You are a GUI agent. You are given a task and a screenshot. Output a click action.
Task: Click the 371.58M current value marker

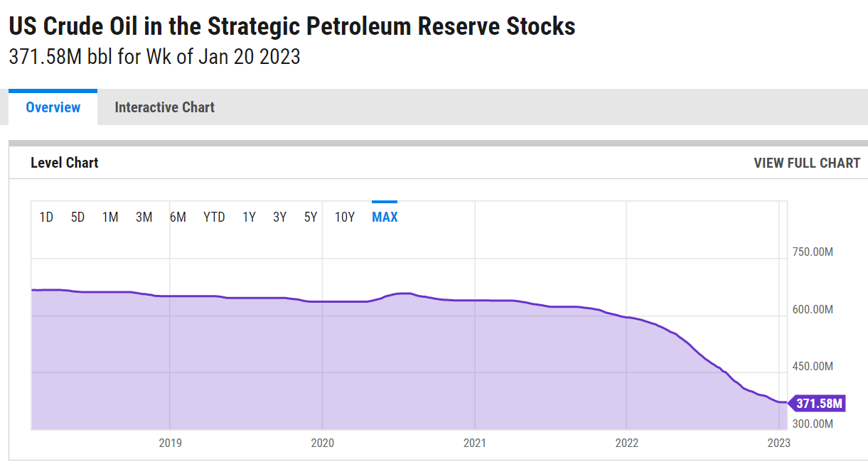point(819,404)
